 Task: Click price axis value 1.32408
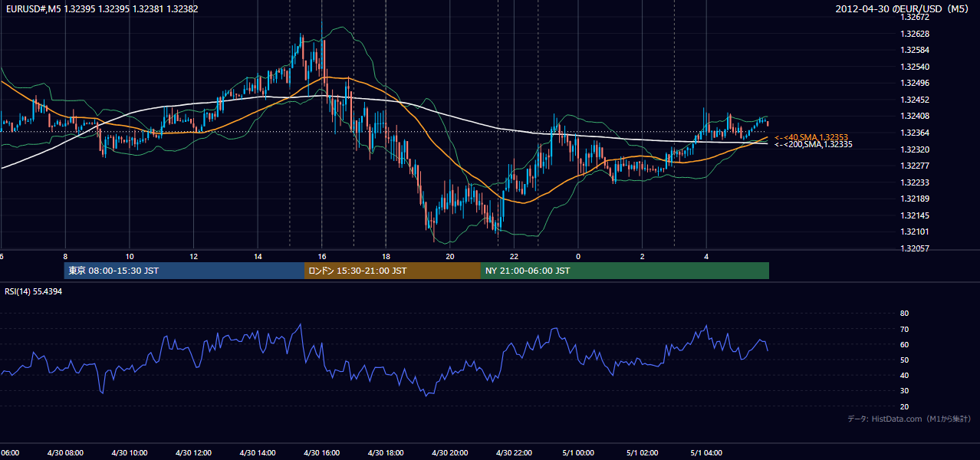(x=914, y=116)
